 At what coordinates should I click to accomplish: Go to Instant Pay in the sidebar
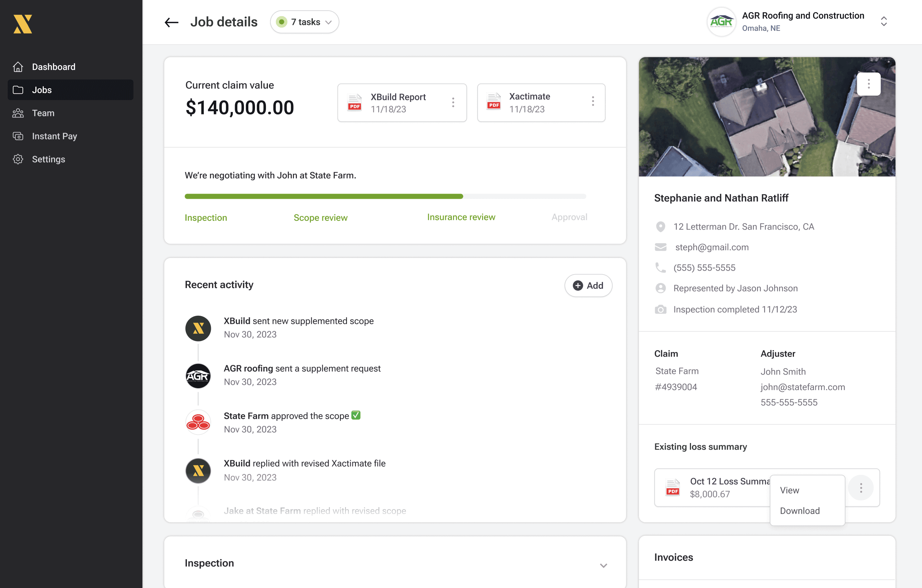[54, 136]
